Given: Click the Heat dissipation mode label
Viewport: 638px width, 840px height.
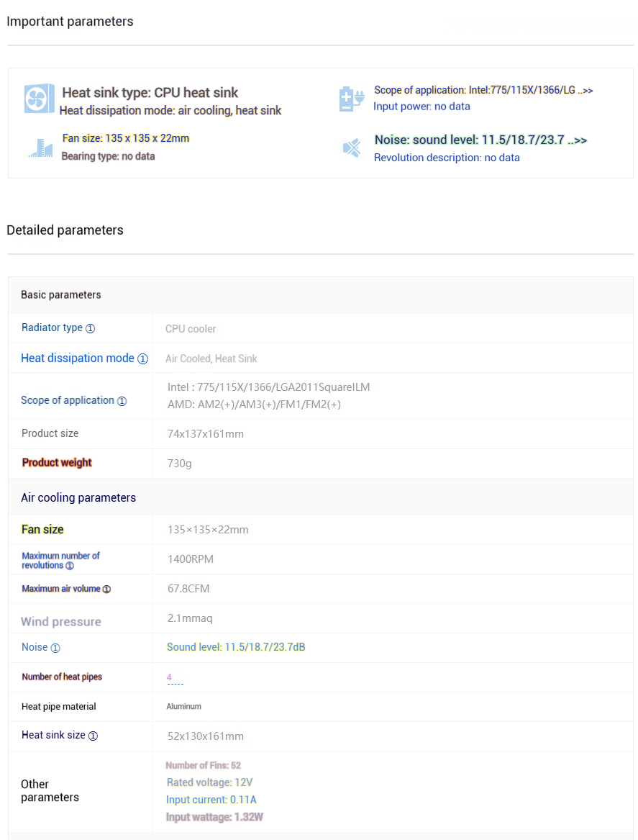Looking at the screenshot, I should click(78, 358).
